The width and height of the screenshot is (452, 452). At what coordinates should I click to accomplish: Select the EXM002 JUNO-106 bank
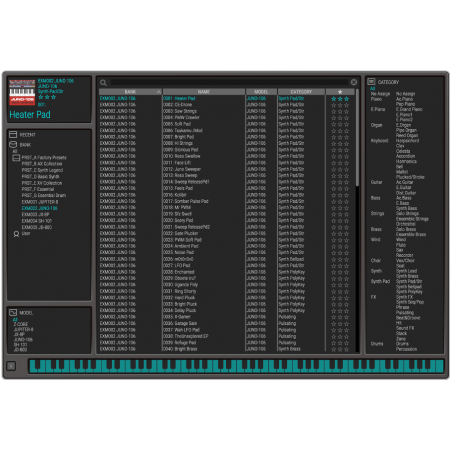[x=40, y=208]
